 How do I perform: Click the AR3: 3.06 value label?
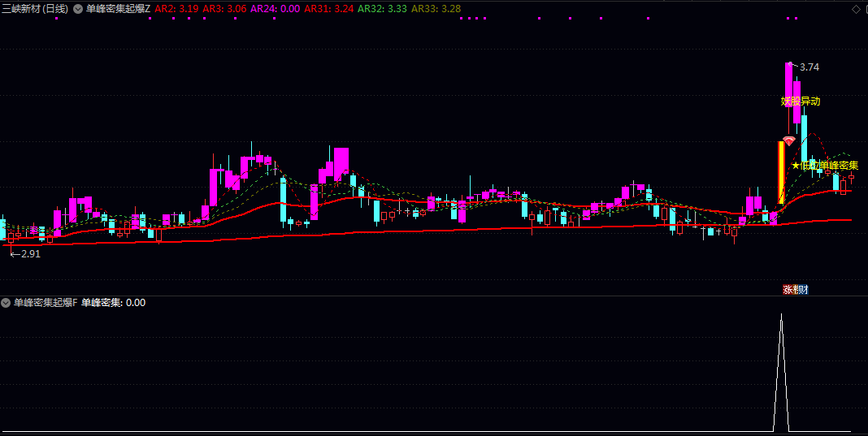(225, 9)
